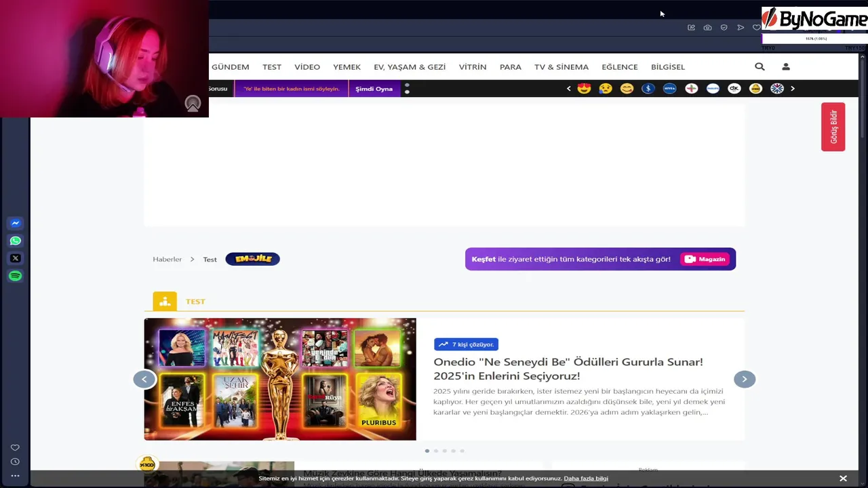Image resolution: width=868 pixels, height=488 pixels.
Task: Select the sad sweating emoji
Action: (x=606, y=89)
